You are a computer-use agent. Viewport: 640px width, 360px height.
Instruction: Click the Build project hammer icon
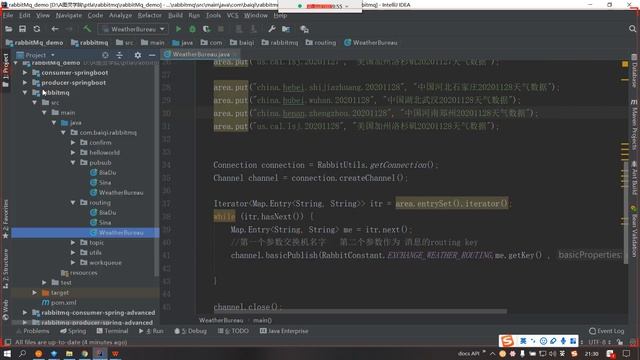[87, 29]
